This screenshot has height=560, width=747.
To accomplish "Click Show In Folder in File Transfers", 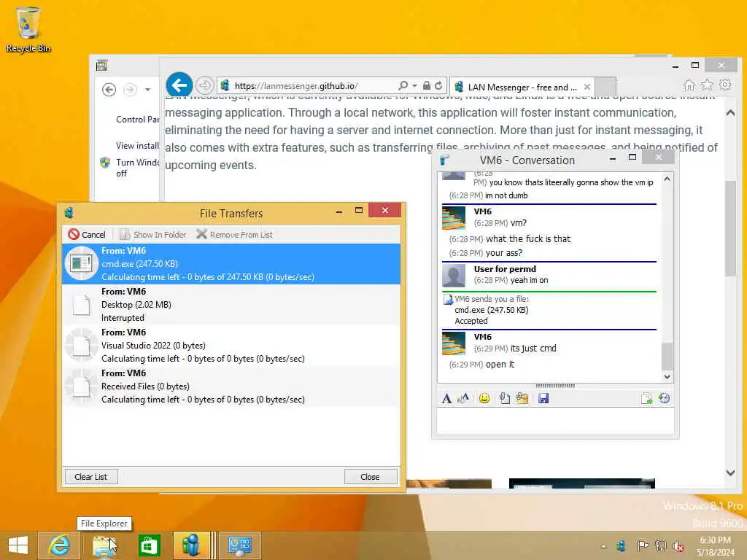I will 153,234.
